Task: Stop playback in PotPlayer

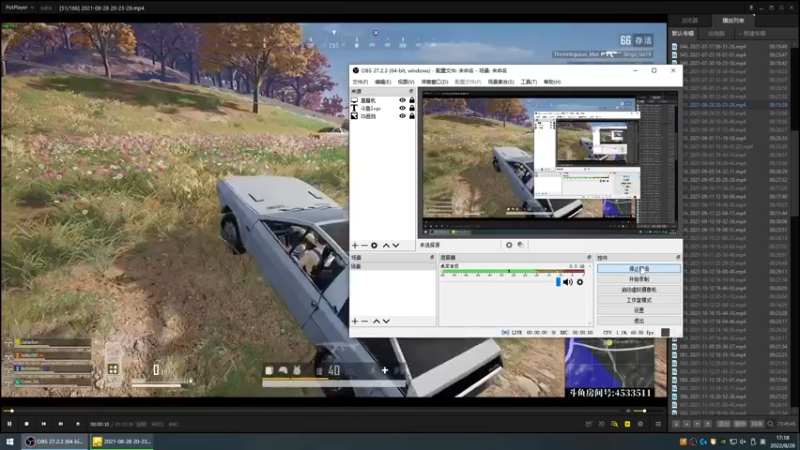Action: [x=27, y=424]
